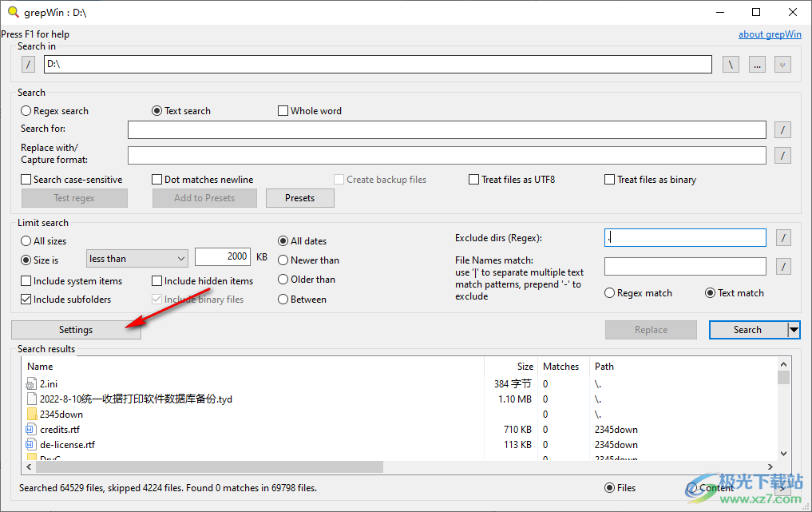Open regex helper beside Replace with field

[x=782, y=154]
